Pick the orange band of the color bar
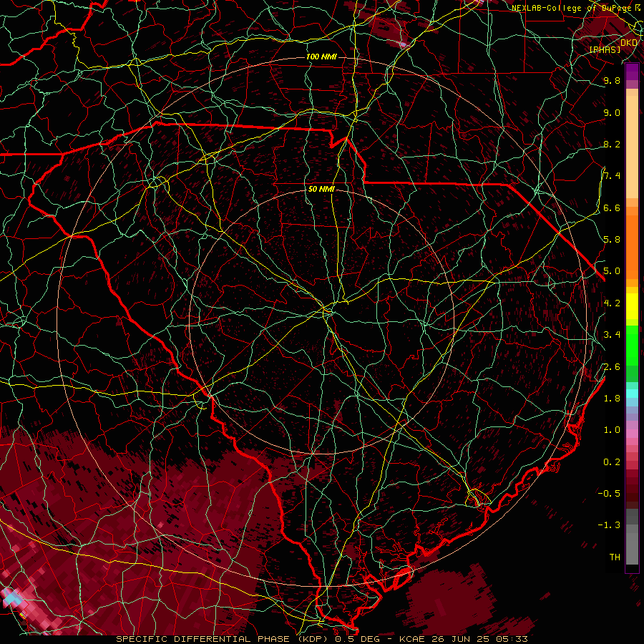 632,247
